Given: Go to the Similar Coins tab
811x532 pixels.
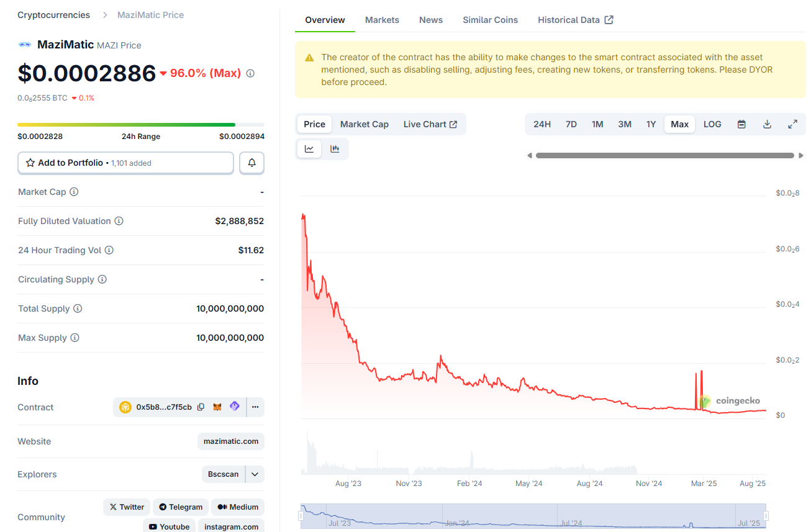Looking at the screenshot, I should point(490,20).
